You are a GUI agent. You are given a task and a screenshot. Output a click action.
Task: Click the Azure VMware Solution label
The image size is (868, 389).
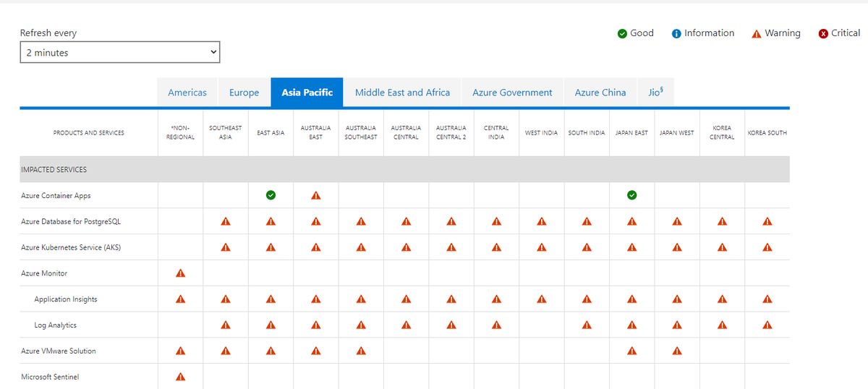point(59,351)
